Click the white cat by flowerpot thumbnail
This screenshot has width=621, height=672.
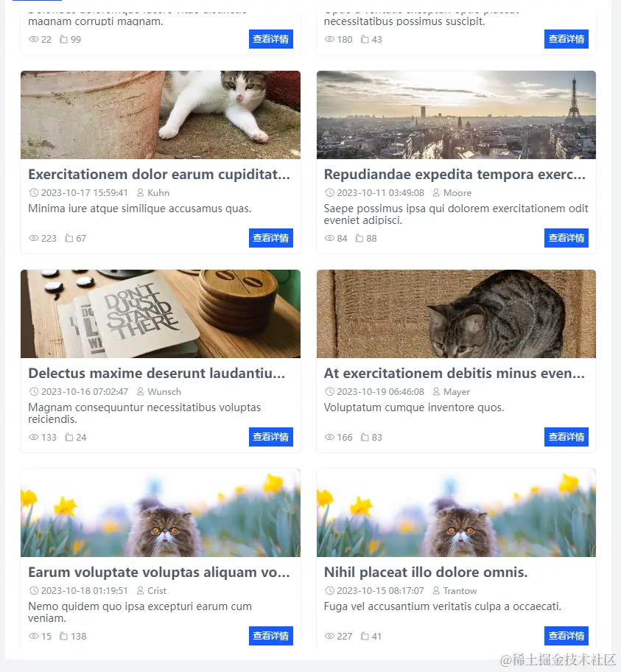[x=161, y=115]
